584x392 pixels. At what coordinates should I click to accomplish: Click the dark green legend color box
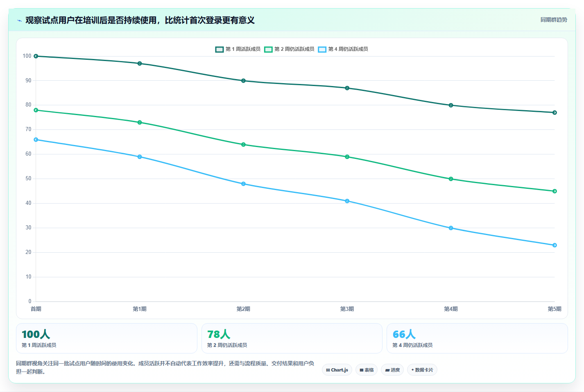click(220, 49)
